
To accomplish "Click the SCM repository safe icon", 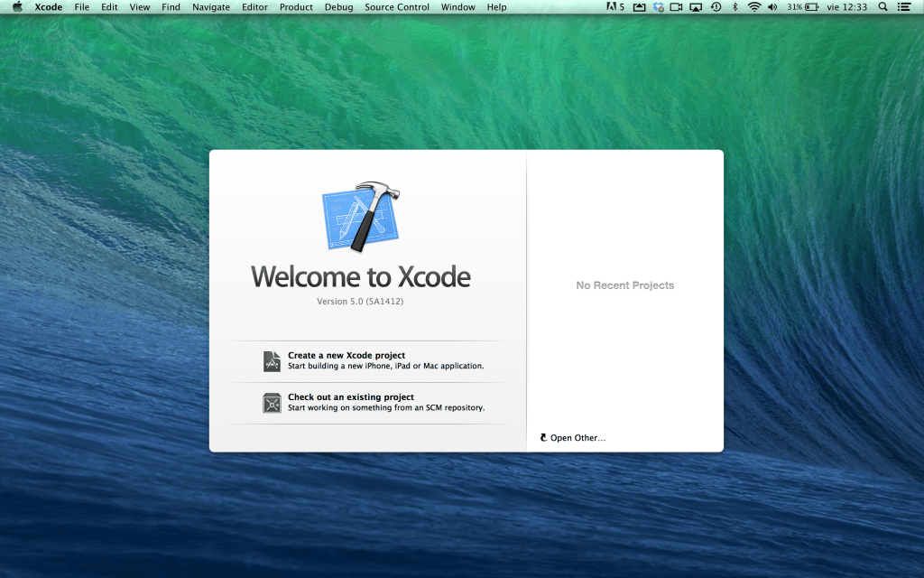I will [272, 403].
